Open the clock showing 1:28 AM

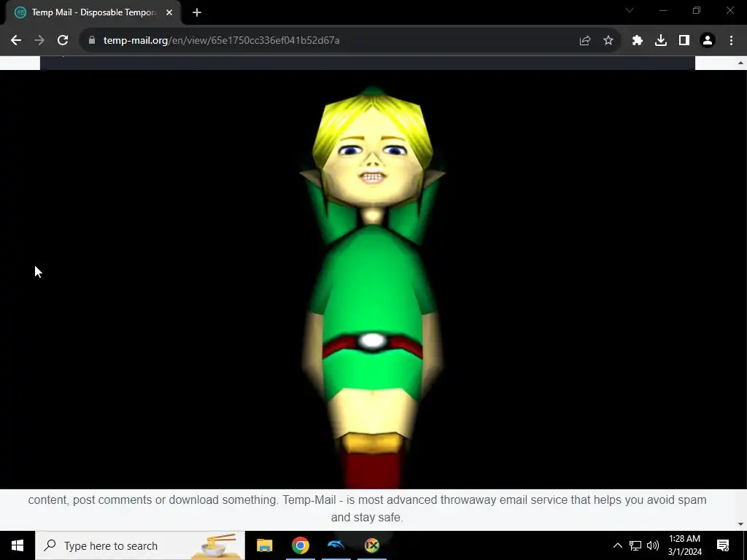pyautogui.click(x=684, y=545)
